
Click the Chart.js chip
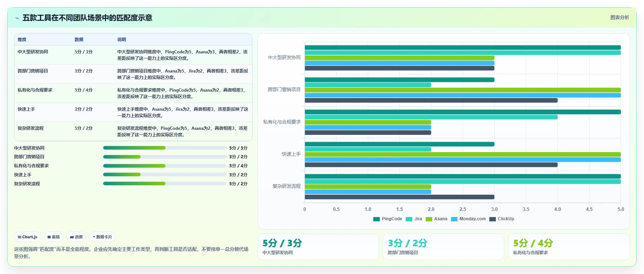pyautogui.click(x=27, y=237)
